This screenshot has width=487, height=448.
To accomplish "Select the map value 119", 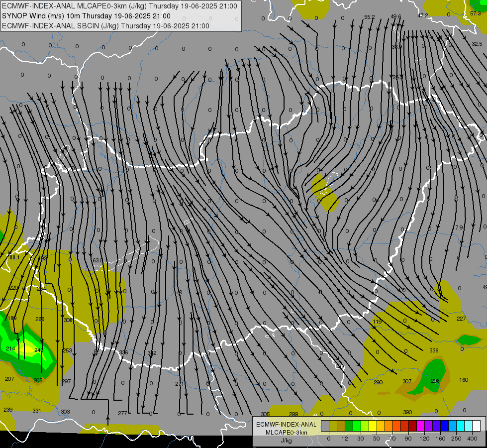I will point(377,322).
